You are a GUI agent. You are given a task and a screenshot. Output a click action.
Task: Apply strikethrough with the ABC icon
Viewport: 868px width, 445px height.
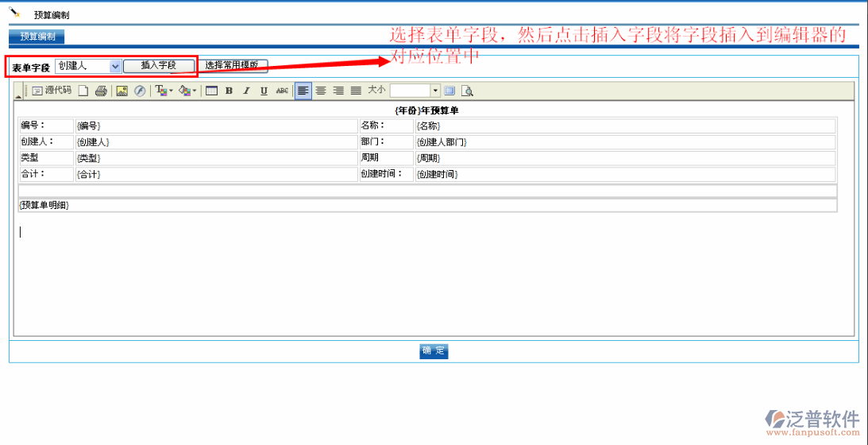pyautogui.click(x=282, y=91)
